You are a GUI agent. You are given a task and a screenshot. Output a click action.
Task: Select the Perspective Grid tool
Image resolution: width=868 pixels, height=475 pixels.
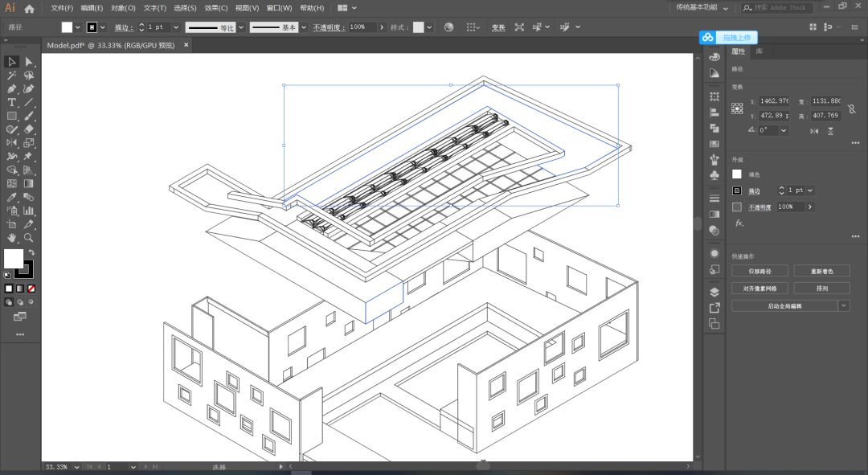[x=29, y=170]
